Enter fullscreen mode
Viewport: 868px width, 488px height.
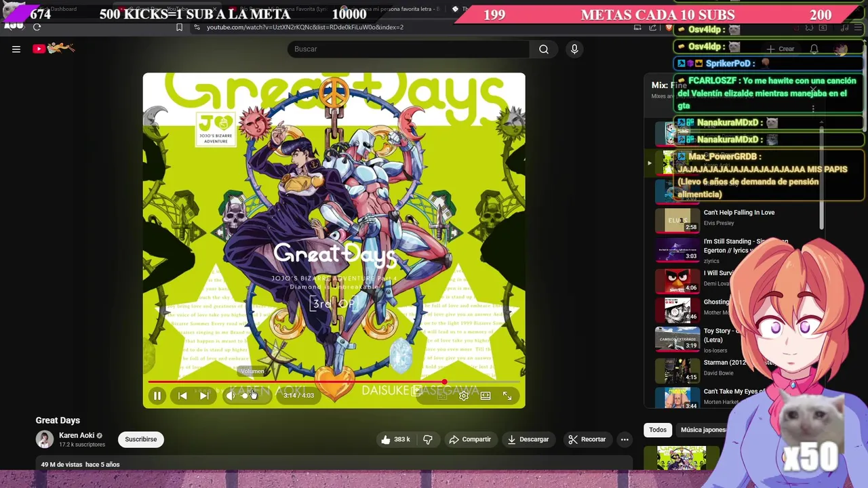507,396
